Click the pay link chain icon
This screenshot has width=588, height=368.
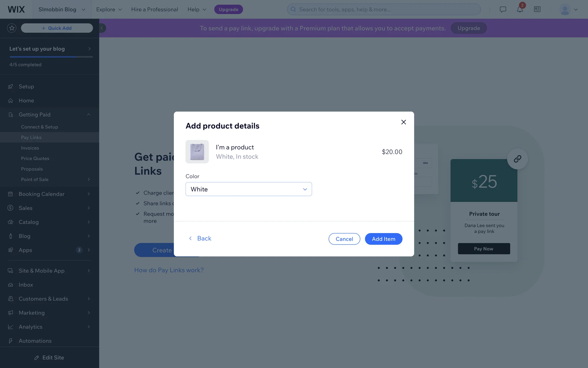click(517, 159)
